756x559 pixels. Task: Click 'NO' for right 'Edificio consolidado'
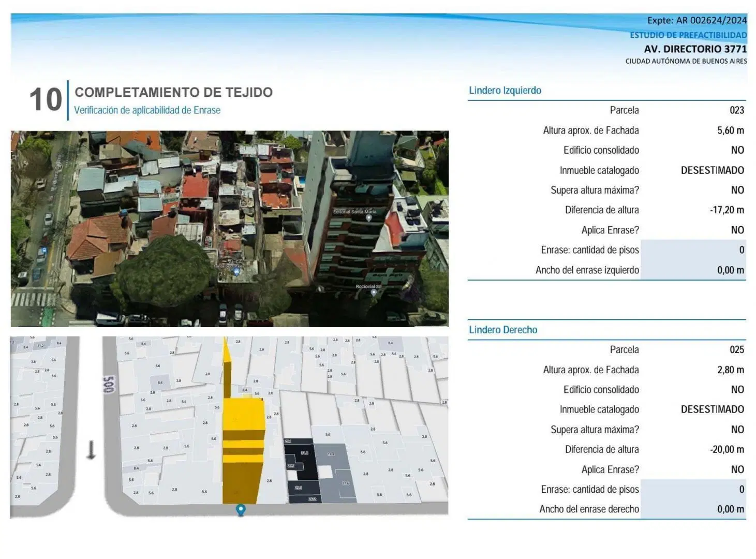point(737,390)
